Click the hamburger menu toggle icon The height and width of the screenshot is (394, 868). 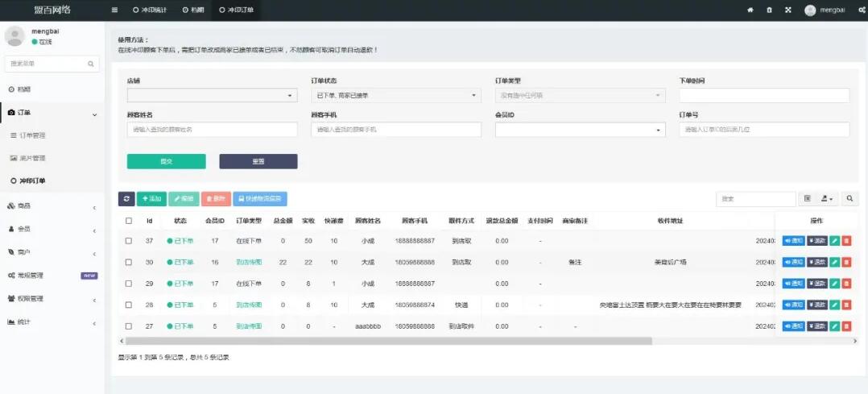(114, 10)
